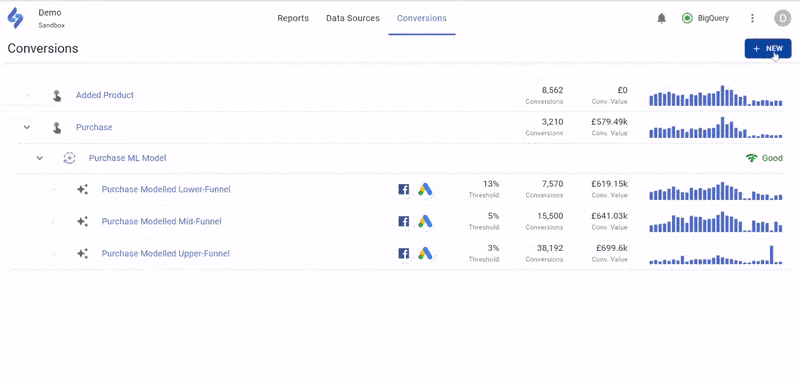Click the 38,192 conversions value
The height and width of the screenshot is (383, 800).
click(551, 248)
